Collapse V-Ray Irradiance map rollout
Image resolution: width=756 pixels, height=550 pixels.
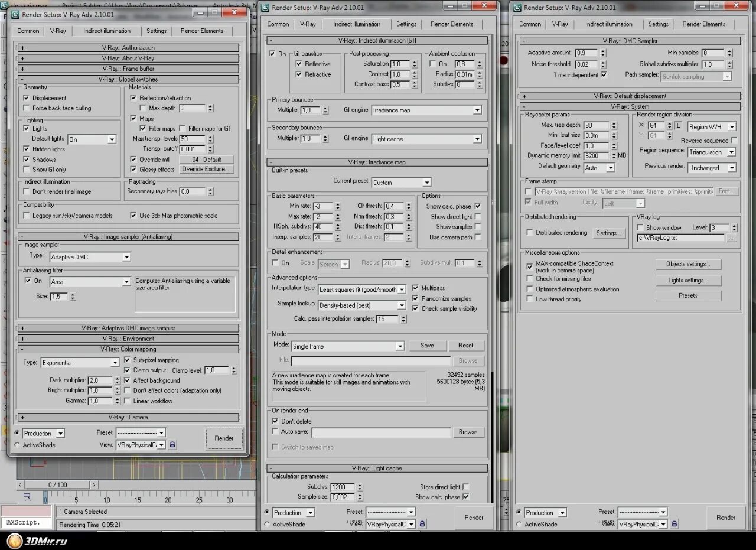377,162
